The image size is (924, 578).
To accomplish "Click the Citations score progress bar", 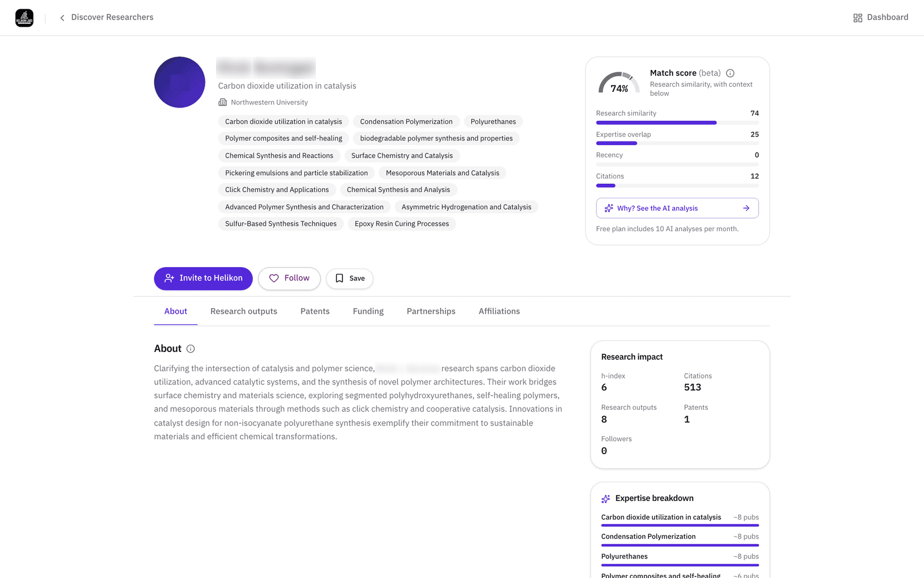I will 677,186.
